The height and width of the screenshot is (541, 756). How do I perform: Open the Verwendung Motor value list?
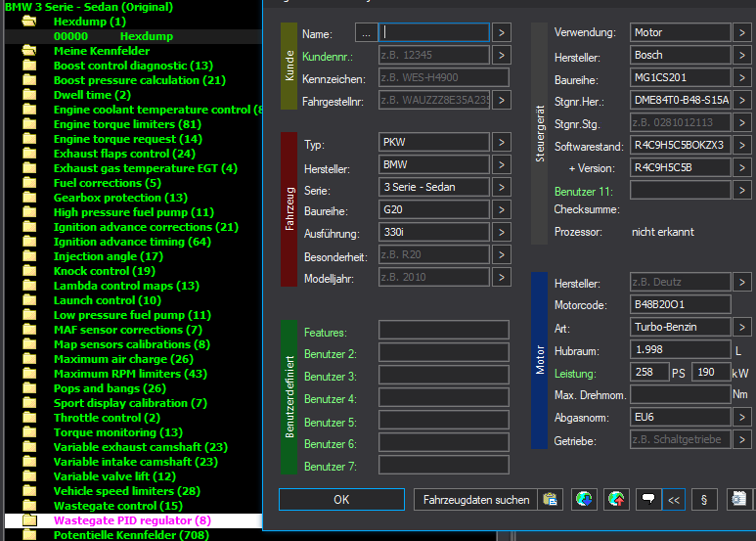742,33
